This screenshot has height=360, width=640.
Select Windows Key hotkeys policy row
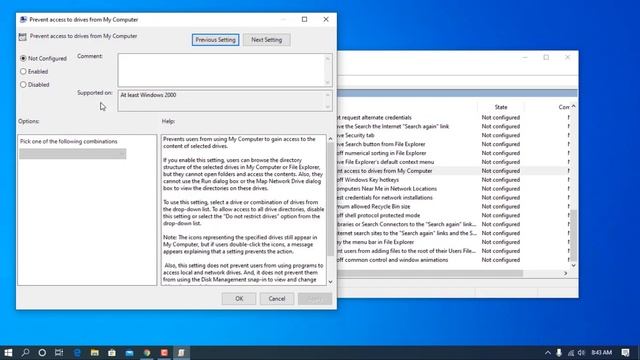click(x=452, y=180)
